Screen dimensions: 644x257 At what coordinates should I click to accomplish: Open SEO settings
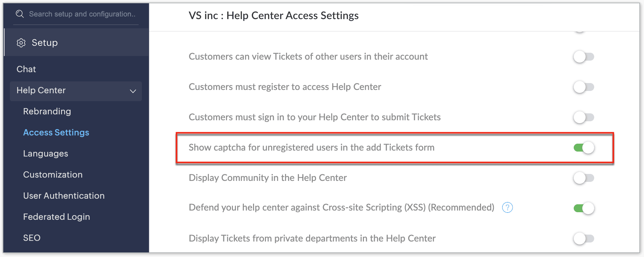[32, 238]
